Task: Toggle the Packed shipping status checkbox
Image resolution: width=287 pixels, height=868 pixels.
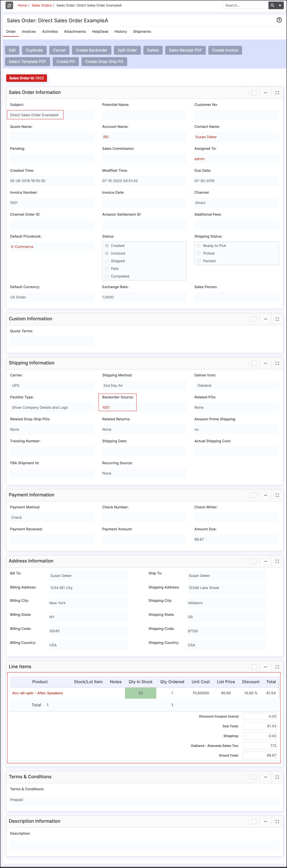Action: (x=199, y=261)
